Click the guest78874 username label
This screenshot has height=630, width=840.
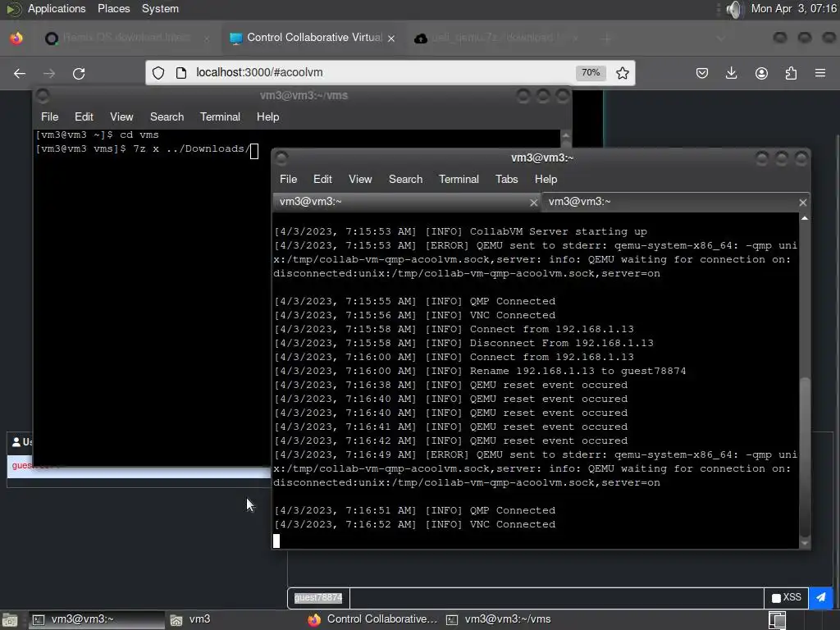coord(318,597)
